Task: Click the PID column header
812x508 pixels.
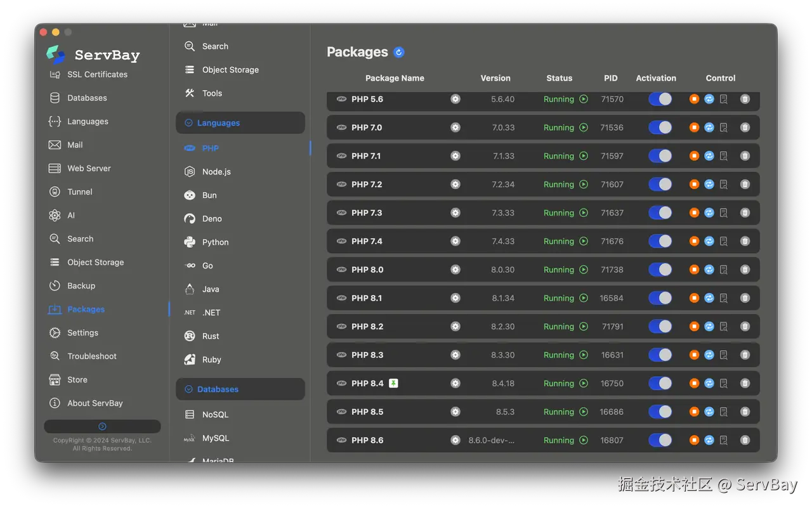Action: pos(611,78)
